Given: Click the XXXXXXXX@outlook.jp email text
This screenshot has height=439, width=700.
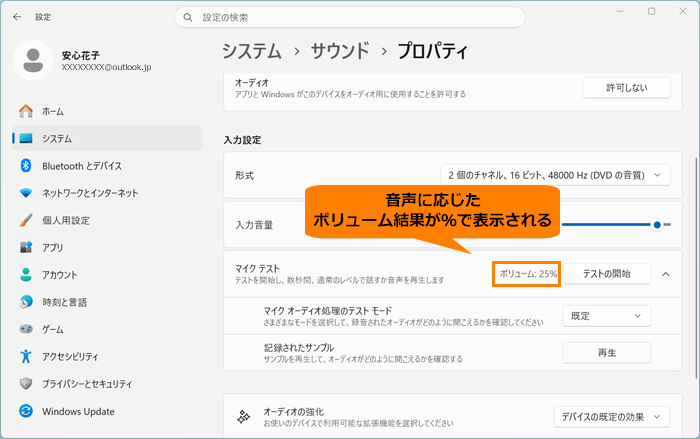Looking at the screenshot, I should [106, 67].
